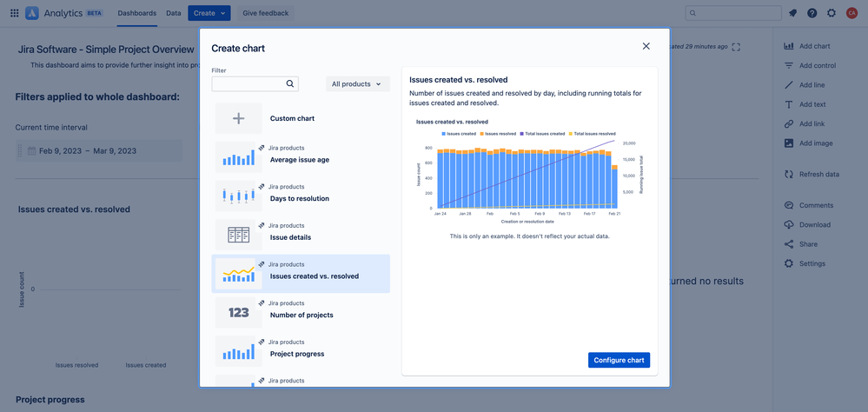The image size is (868, 412).
Task: Choose the Days to resolution list label
Action: pos(300,198)
